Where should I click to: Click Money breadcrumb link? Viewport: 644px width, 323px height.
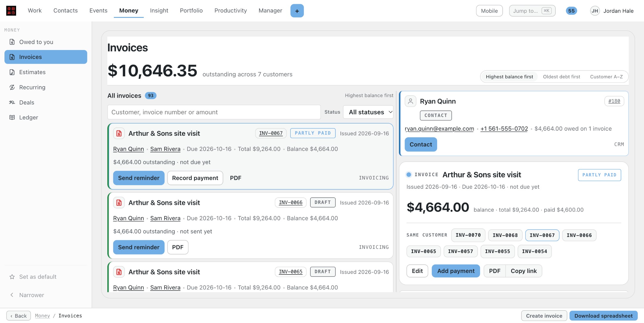click(42, 316)
